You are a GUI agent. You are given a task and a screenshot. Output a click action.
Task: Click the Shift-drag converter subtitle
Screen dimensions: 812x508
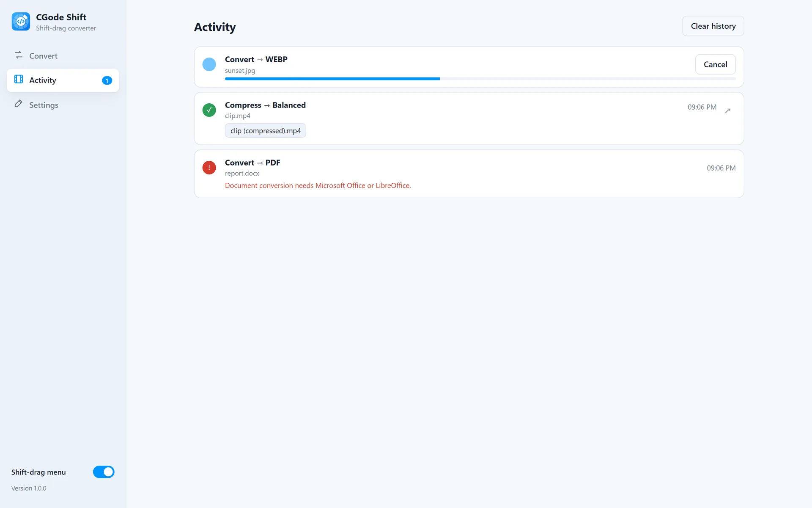tap(66, 28)
